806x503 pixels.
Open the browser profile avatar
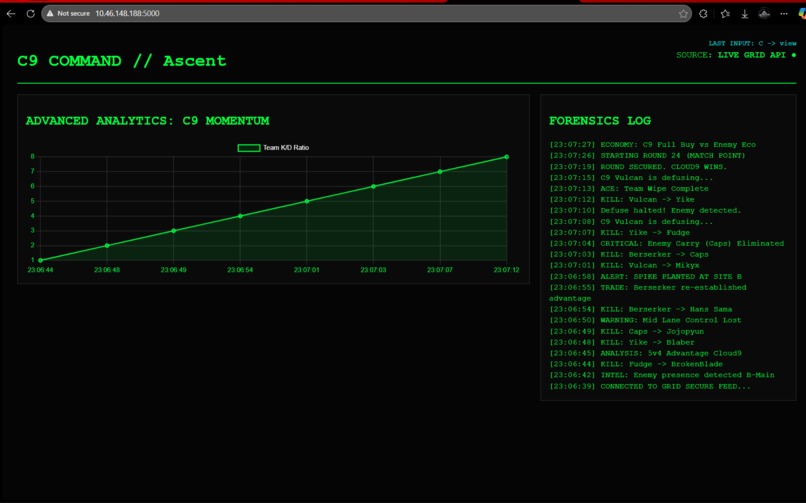click(764, 14)
